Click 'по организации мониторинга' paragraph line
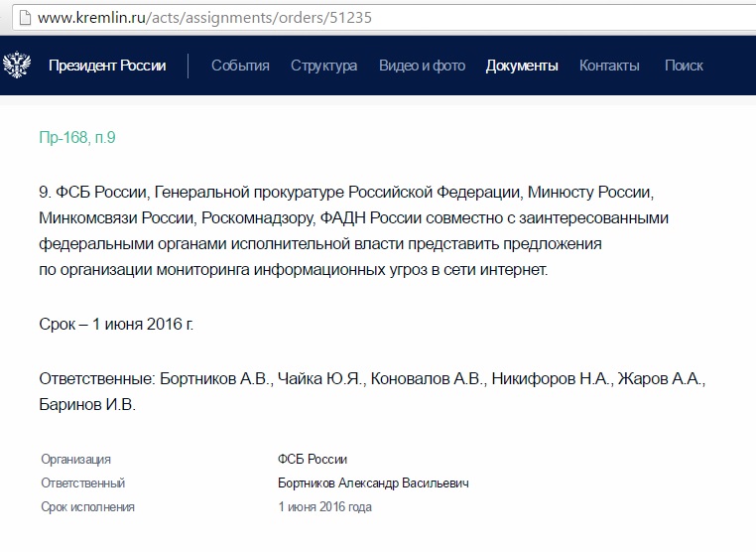756x552 pixels. pos(293,270)
